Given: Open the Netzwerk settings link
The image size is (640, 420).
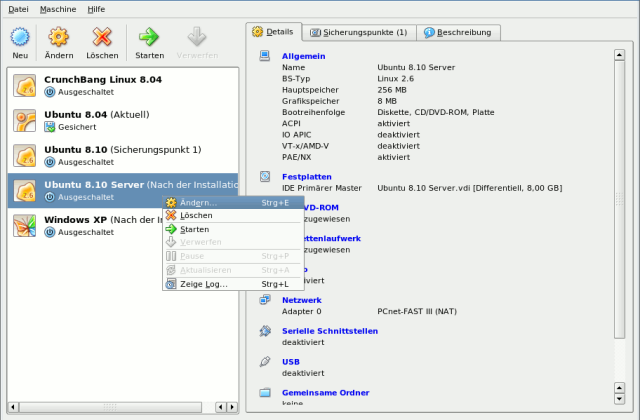Looking at the screenshot, I should pos(302,300).
